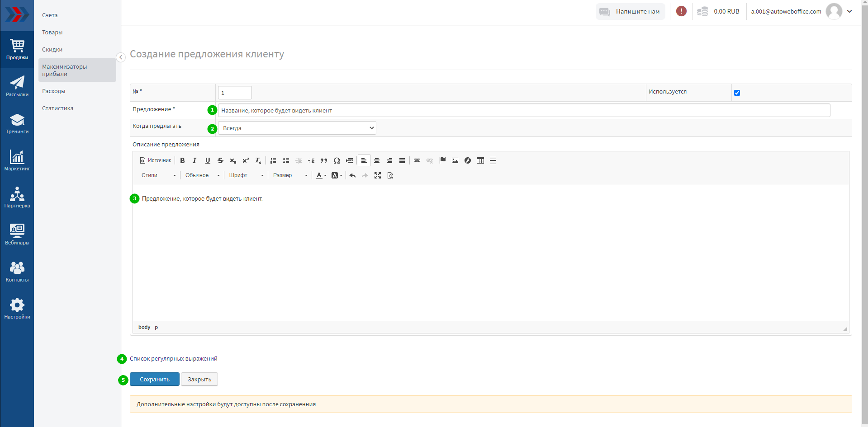The width and height of the screenshot is (868, 427).
Task: Expand the Стили styles dropdown
Action: (158, 175)
